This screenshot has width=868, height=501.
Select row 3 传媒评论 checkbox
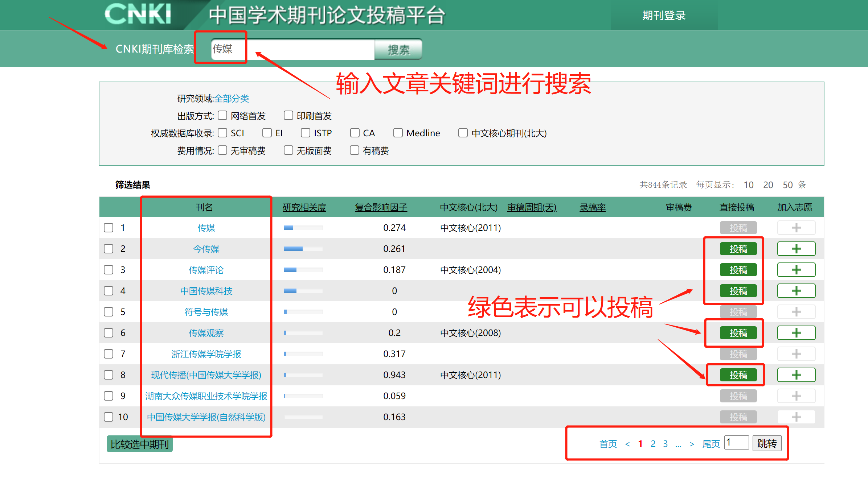click(108, 270)
